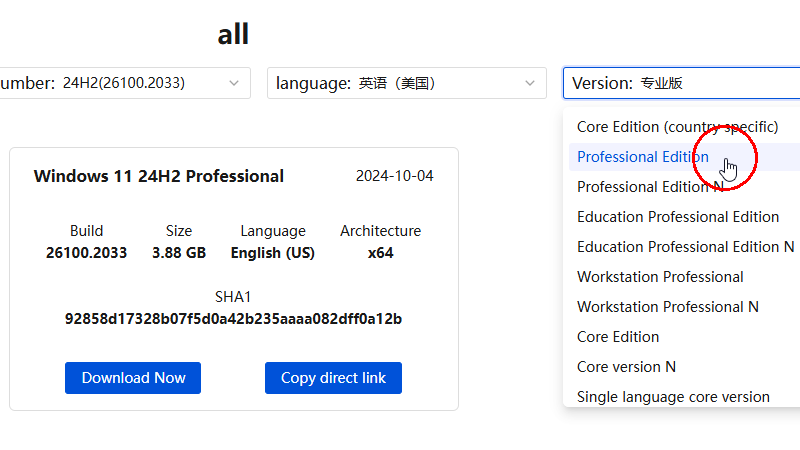Click the 'all' page heading
800x450 pixels.
click(x=233, y=34)
